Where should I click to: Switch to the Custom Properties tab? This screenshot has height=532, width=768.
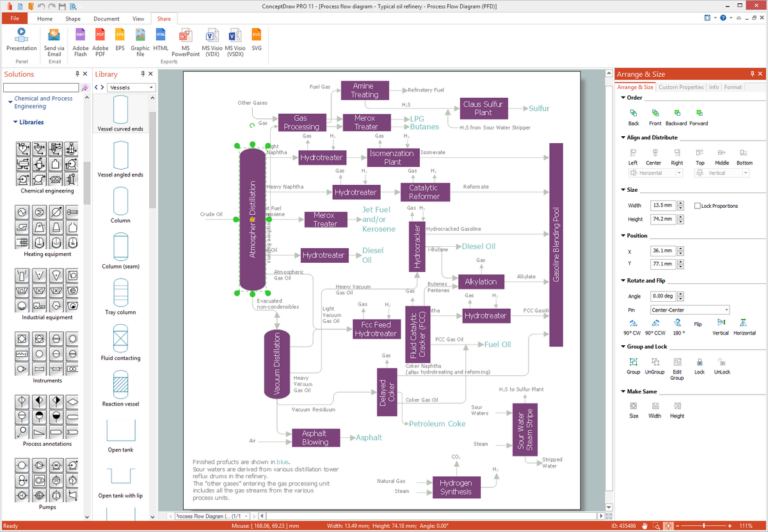coord(681,87)
